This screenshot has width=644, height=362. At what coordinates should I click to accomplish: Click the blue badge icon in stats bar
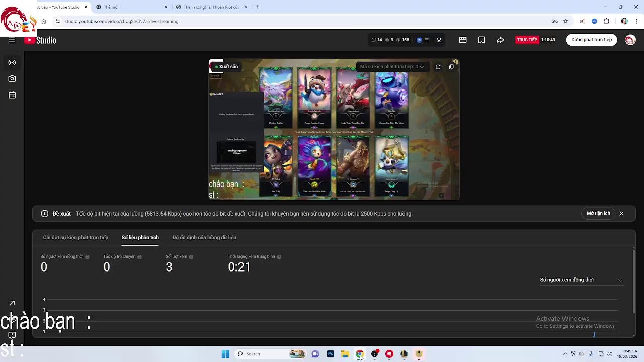point(419,40)
